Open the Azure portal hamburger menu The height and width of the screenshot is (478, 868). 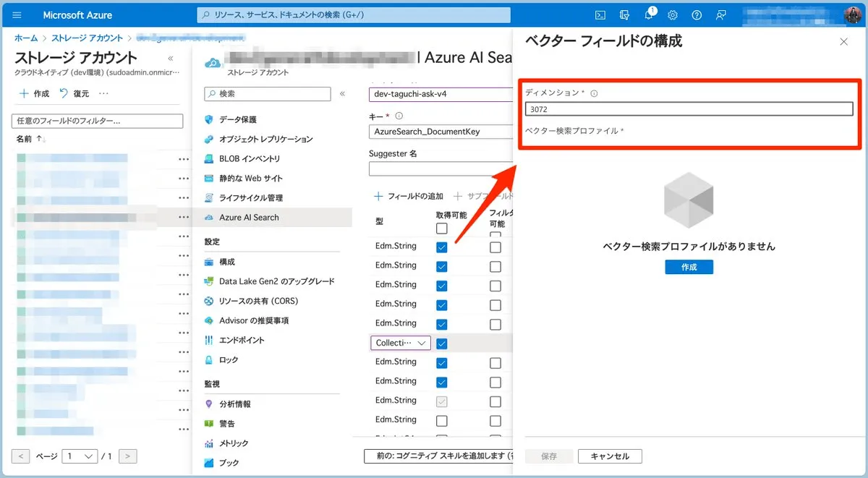tap(17, 15)
